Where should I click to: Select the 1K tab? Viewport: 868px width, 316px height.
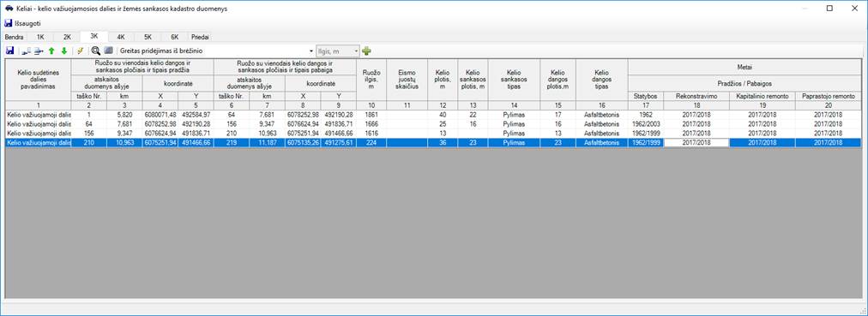point(40,37)
